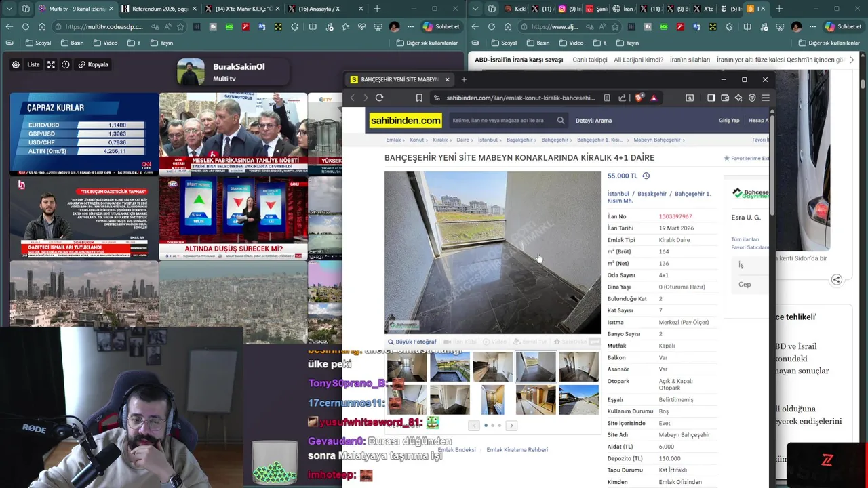This screenshot has height=488, width=868.
Task: Bookmark the sahibinden page in Brave
Action: coord(419,98)
